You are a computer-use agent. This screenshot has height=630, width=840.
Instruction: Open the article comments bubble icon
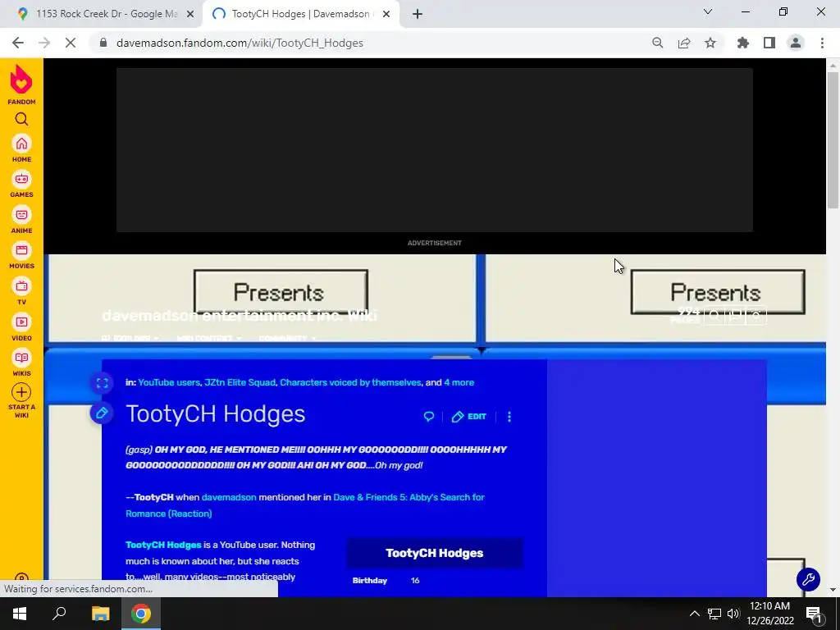(428, 416)
